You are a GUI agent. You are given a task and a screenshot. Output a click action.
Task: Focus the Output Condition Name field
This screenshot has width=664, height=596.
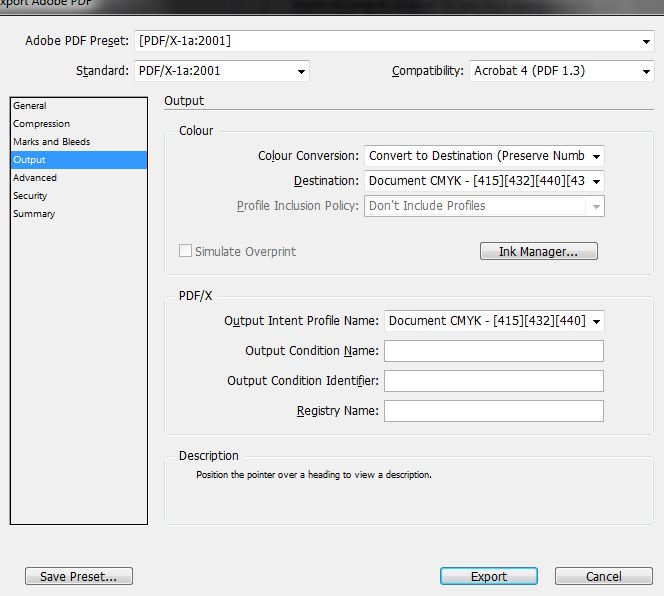[x=494, y=351]
